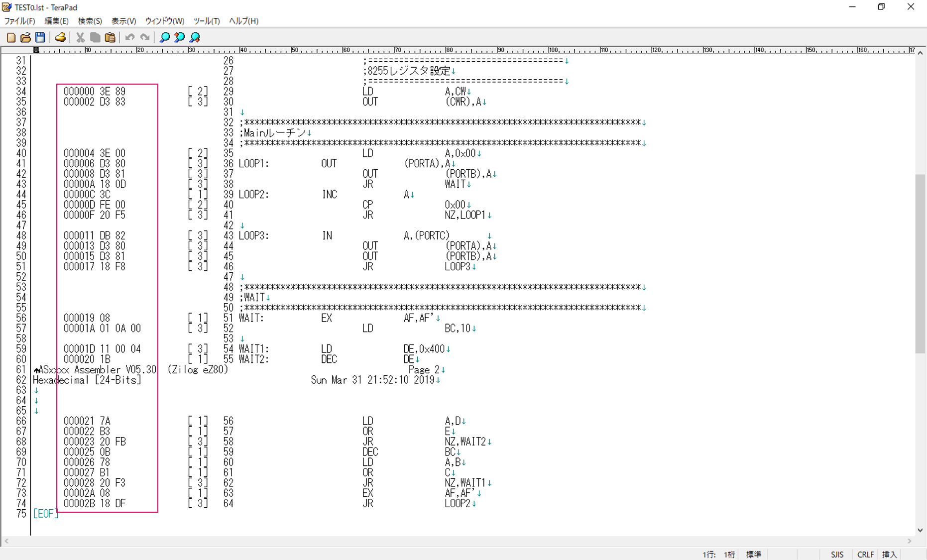Open the 表示(V) menu
The height and width of the screenshot is (560, 927).
pyautogui.click(x=123, y=21)
